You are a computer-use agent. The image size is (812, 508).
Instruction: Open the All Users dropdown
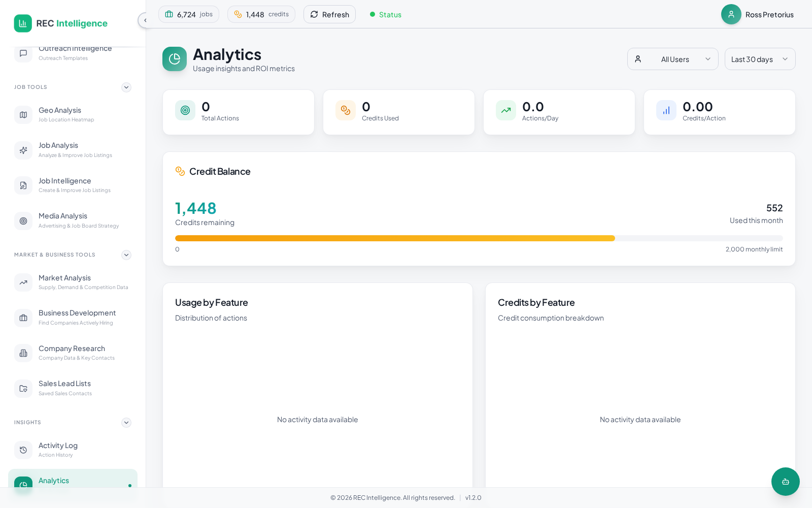[673, 59]
